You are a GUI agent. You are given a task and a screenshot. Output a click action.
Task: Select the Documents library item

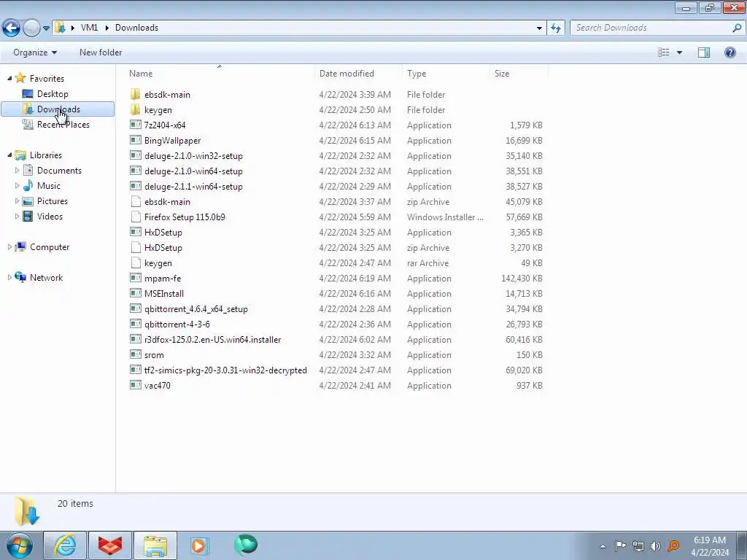pos(59,171)
